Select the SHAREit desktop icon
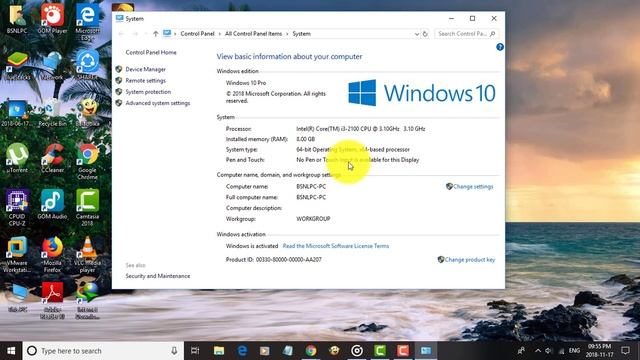Image resolution: width=640 pixels, height=360 pixels. tap(87, 65)
